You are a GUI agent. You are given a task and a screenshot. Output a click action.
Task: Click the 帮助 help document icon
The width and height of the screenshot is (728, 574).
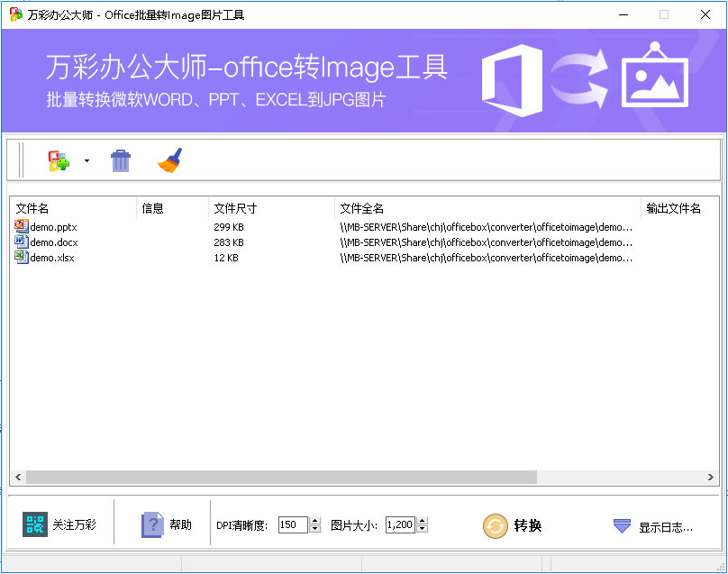[153, 524]
